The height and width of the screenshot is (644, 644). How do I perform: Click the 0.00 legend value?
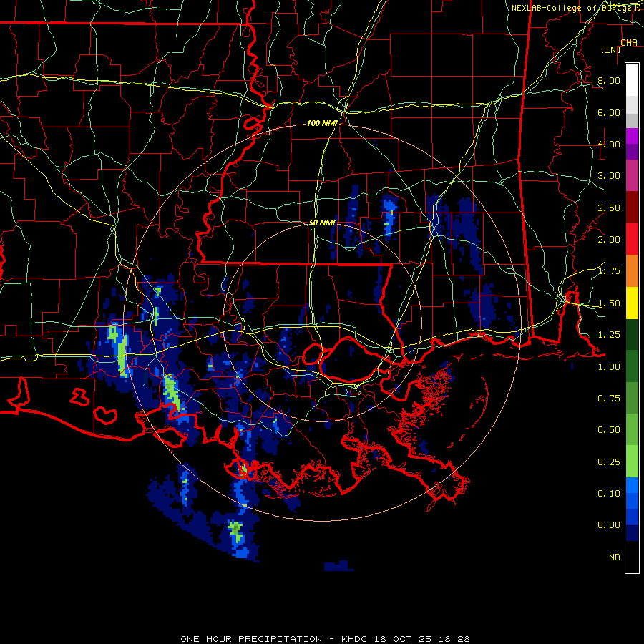coord(609,525)
